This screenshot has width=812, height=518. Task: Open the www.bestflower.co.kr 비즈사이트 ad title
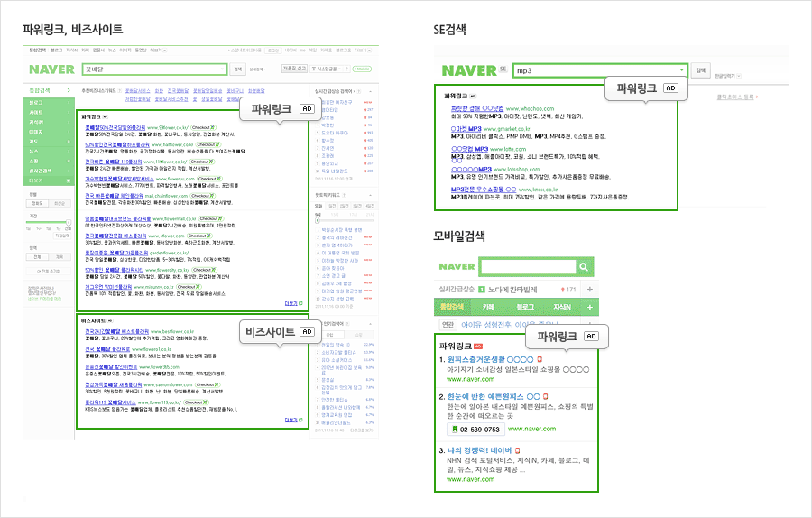pyautogui.click(x=117, y=331)
